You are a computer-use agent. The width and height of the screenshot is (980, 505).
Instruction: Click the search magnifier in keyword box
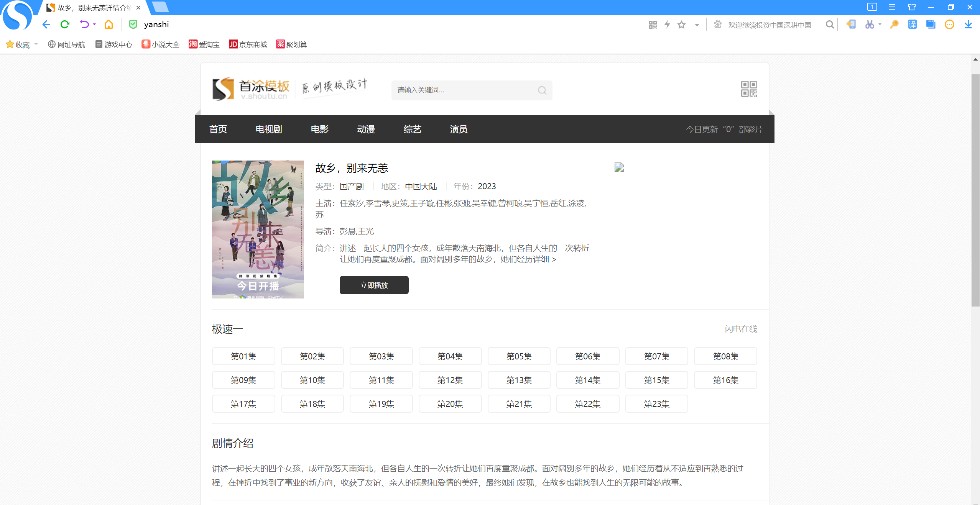(542, 90)
